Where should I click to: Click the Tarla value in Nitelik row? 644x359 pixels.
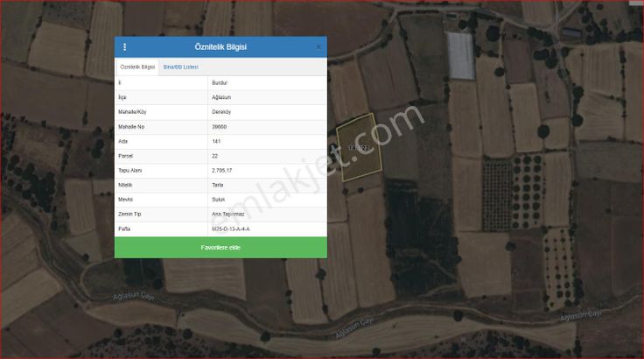point(218,185)
